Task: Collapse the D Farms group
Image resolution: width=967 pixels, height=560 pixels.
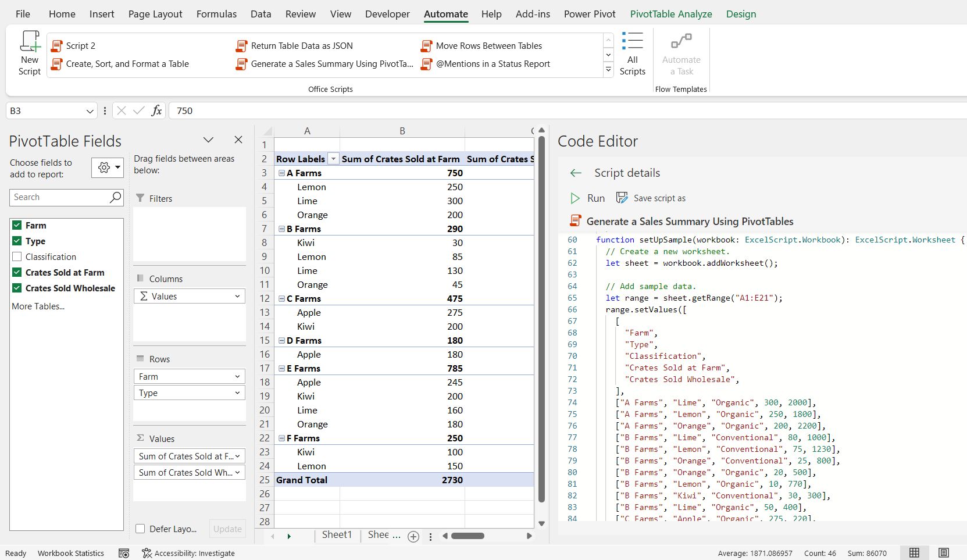Action: click(281, 340)
